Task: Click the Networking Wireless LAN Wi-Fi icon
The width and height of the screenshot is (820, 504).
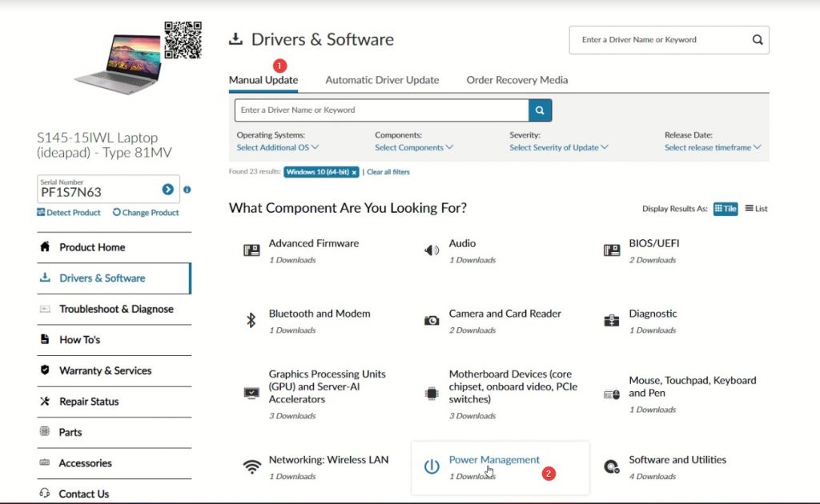Action: coord(251,466)
